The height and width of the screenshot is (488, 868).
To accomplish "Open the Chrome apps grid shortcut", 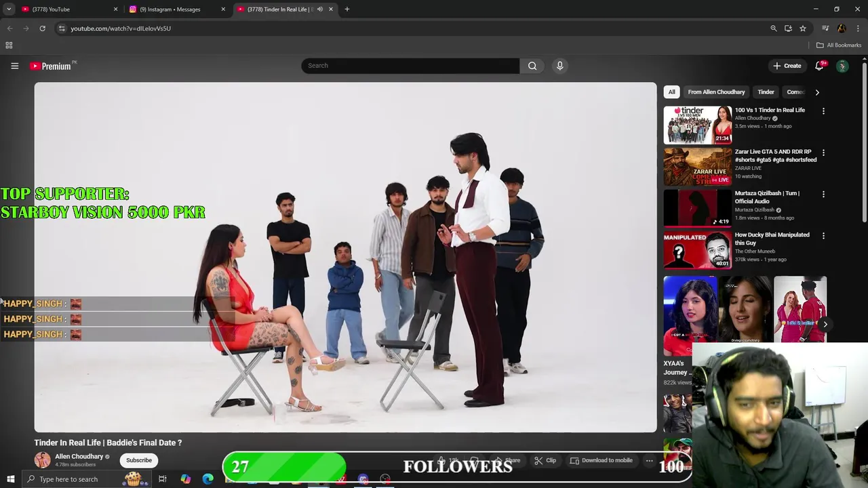I will pyautogui.click(x=9, y=45).
